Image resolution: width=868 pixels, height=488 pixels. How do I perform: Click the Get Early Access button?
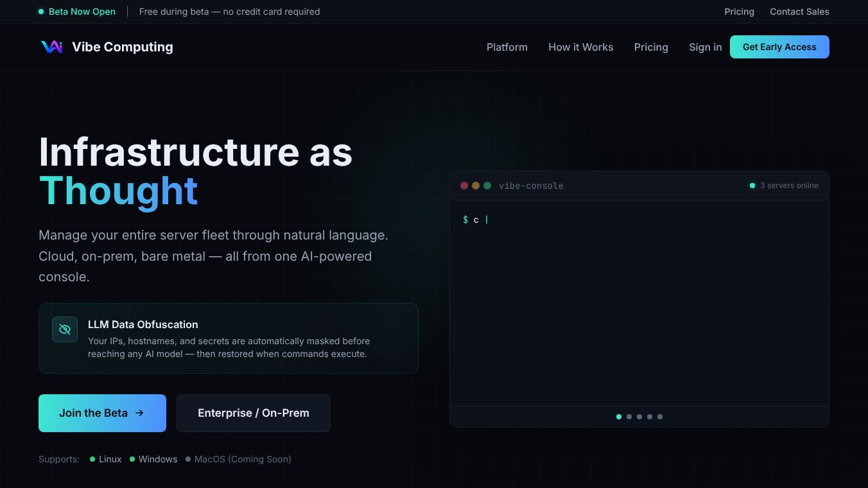click(x=779, y=47)
